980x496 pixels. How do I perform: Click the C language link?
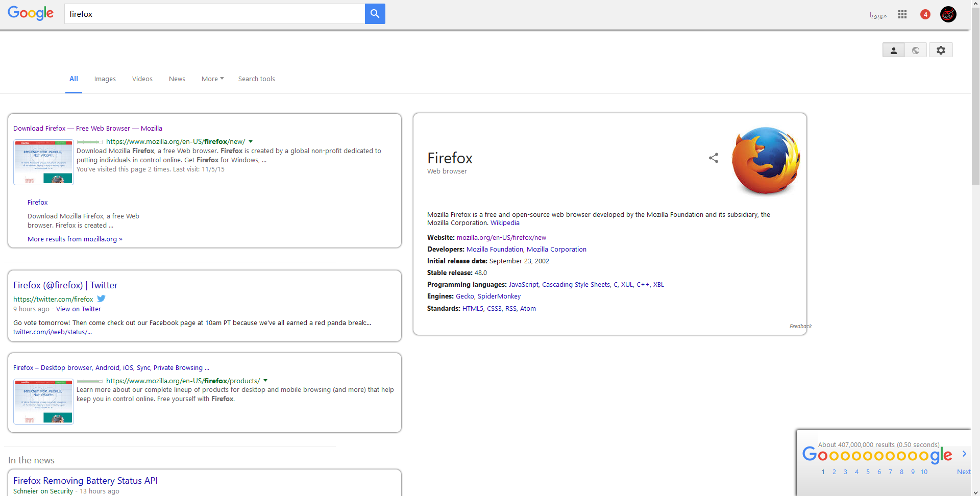(x=615, y=285)
